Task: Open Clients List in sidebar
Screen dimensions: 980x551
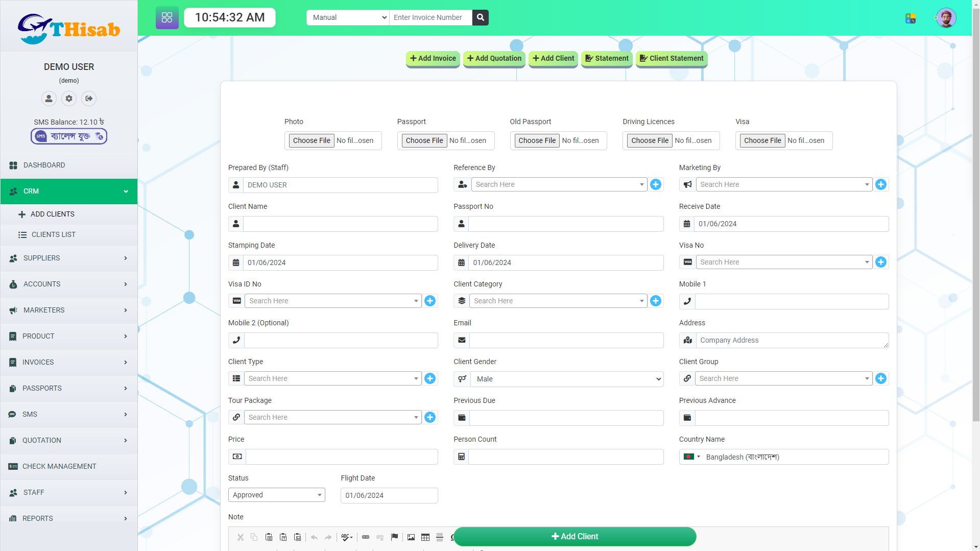Action: 54,234
